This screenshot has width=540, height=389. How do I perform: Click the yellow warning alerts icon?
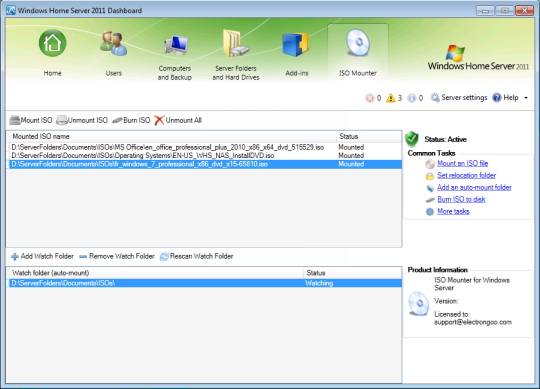391,98
